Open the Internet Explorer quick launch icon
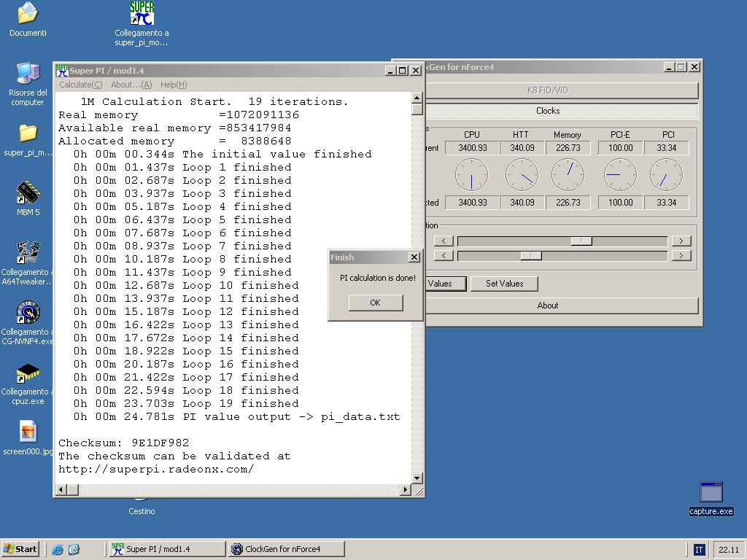This screenshot has height=560, width=747. 57,549
